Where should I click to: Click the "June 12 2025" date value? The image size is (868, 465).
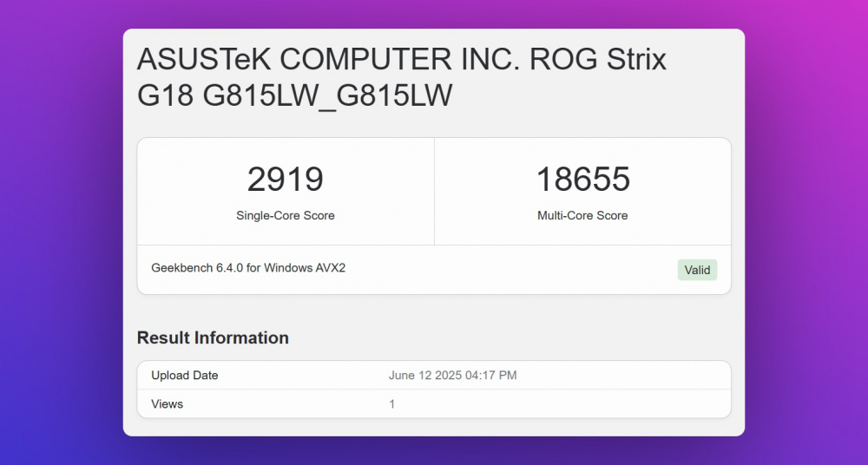click(x=426, y=376)
